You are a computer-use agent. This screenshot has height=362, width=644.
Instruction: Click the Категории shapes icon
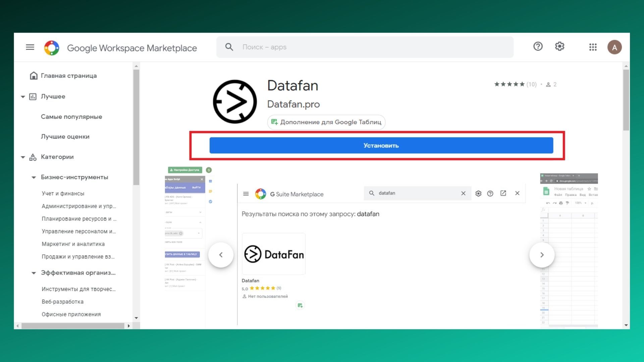[x=33, y=157]
